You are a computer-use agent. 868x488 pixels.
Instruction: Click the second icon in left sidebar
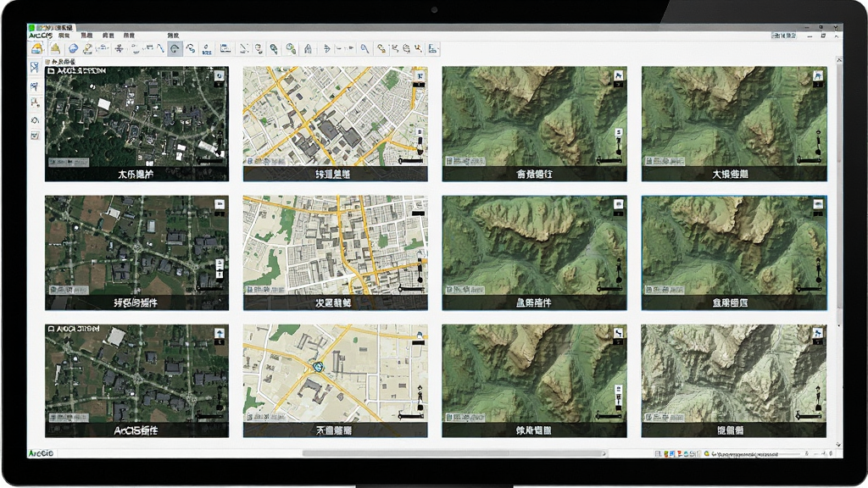click(35, 86)
